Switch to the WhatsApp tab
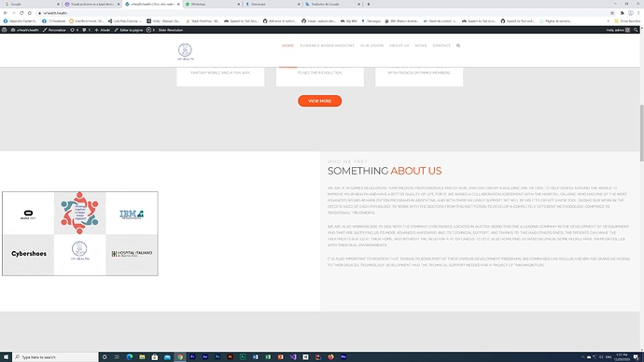 click(x=213, y=4)
